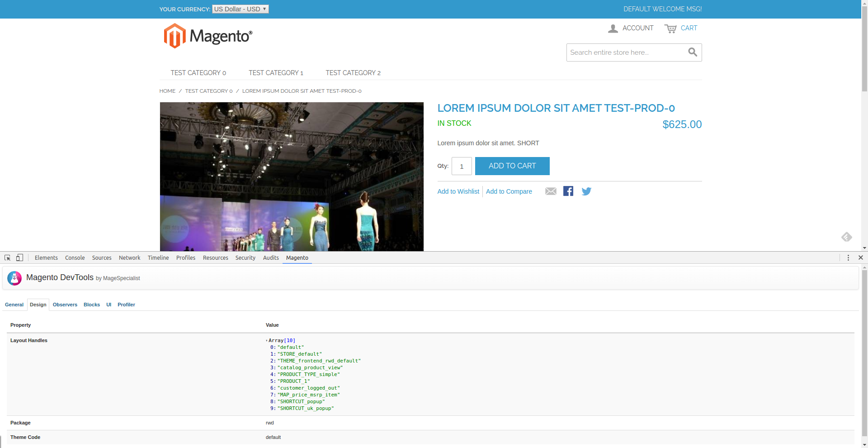Click the product runway image

(292, 176)
